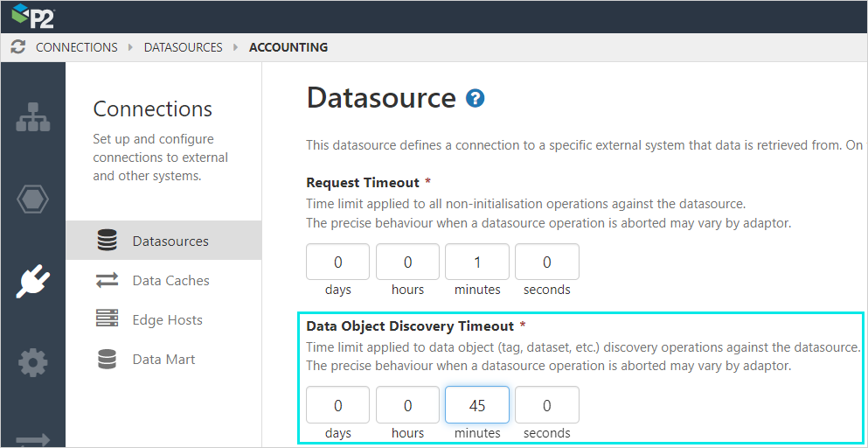Image resolution: width=868 pixels, height=448 pixels.
Task: Click ACCOUNTING breadcrumb item
Action: coord(288,47)
